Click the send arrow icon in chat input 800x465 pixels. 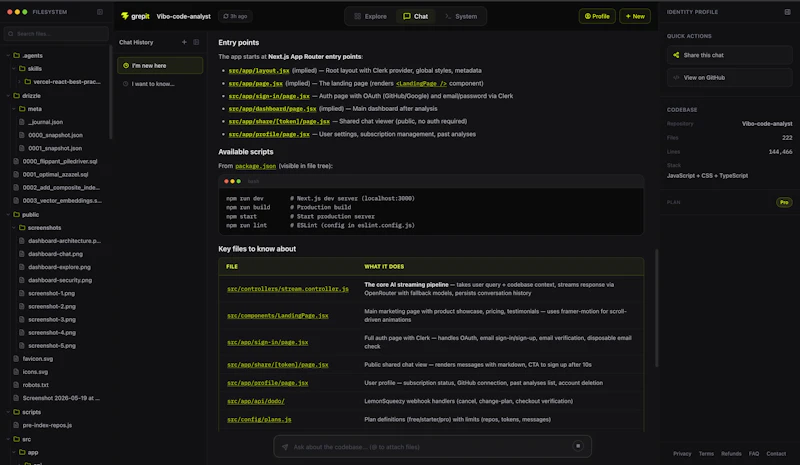point(285,447)
